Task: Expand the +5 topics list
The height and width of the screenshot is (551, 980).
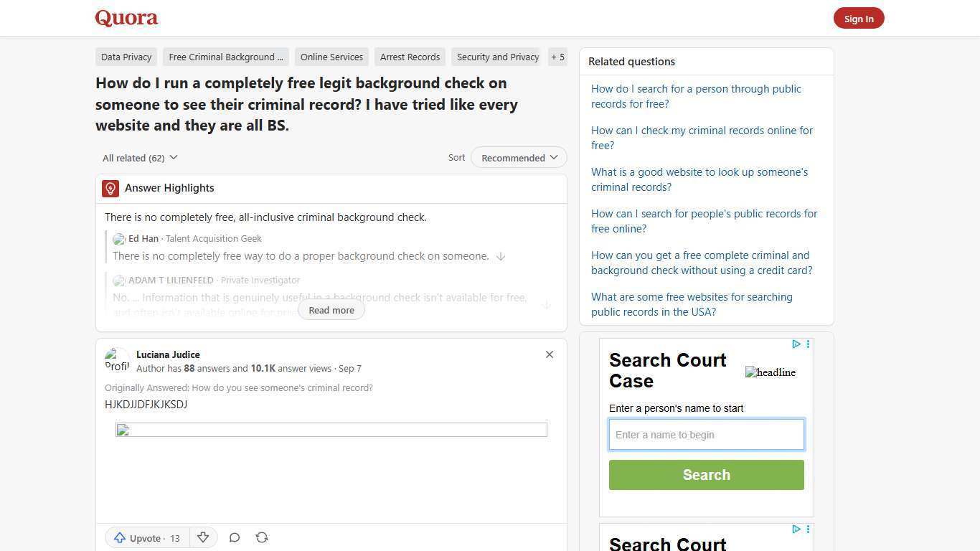Action: (x=557, y=57)
